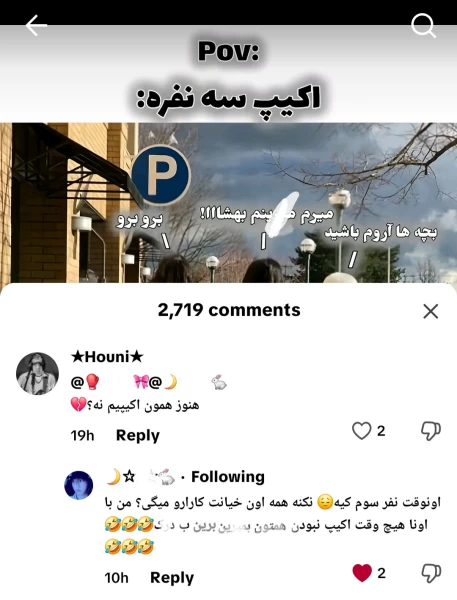
Task: Unlike the reply with the red heart
Action: [362, 573]
